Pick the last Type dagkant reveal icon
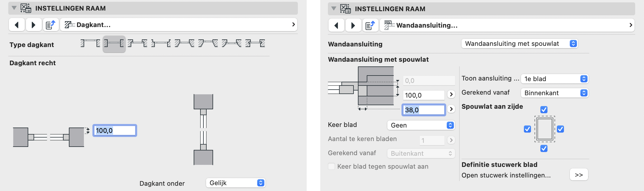Screen dimensions: 644x191 click(255, 44)
